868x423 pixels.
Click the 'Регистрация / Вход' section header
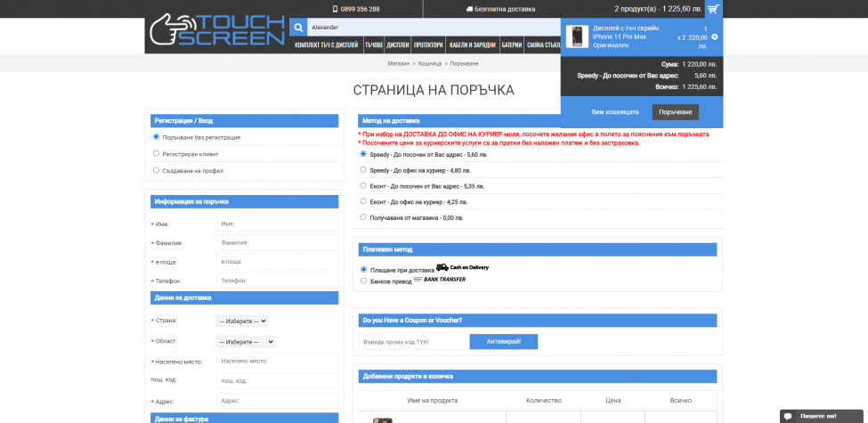(x=244, y=121)
